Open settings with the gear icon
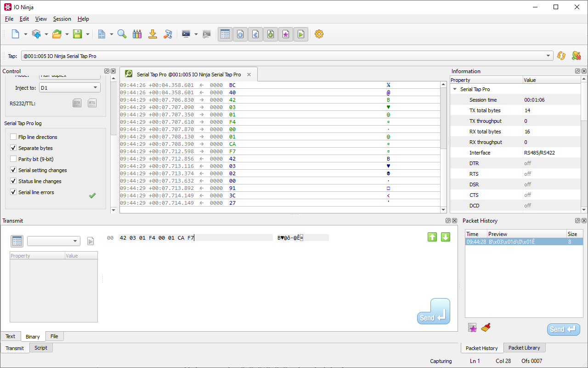This screenshot has height=368, width=588. click(319, 34)
